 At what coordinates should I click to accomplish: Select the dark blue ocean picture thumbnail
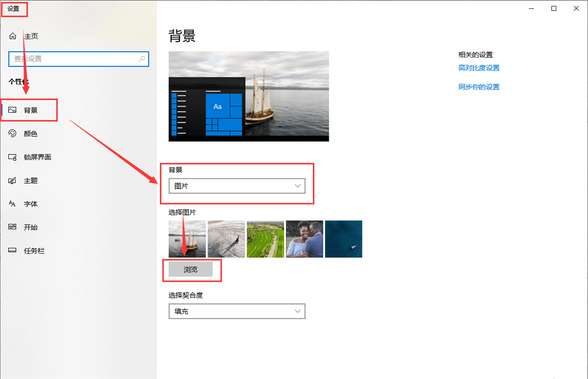point(343,239)
